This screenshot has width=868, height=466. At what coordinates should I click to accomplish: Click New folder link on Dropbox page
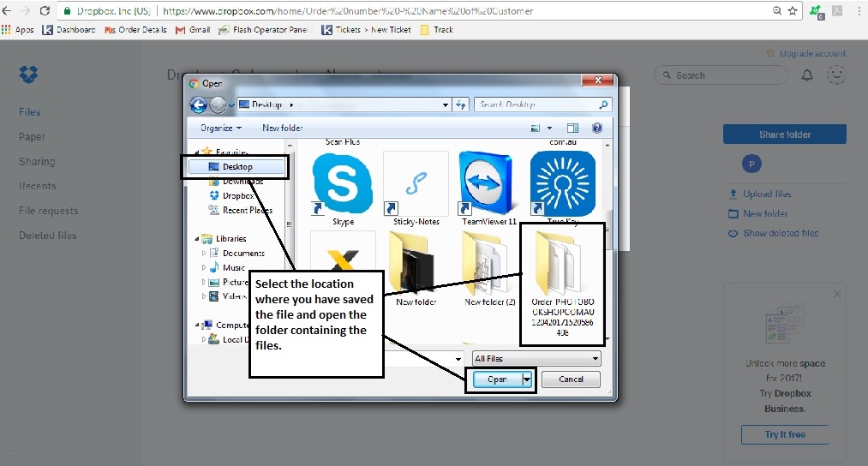point(757,213)
